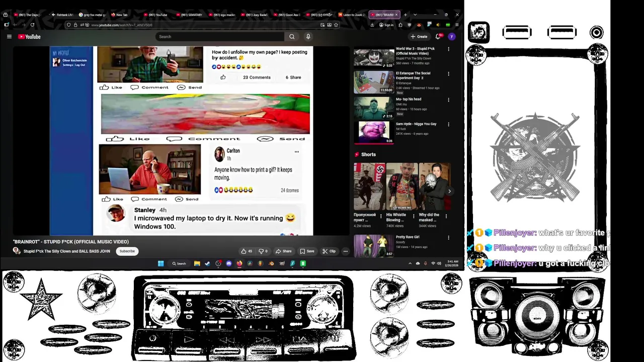The image size is (644, 362).
Task: Open the channel avatar below title
Action: coord(17,251)
